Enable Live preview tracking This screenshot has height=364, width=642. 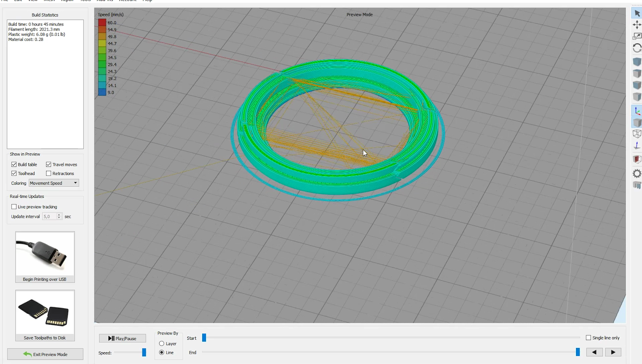(14, 207)
